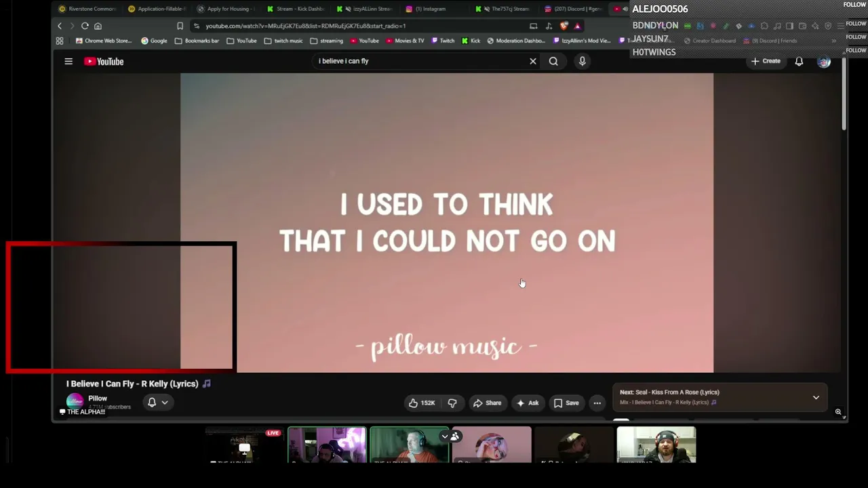Open the Google bookmark
The height and width of the screenshot is (488, 868).
pyautogui.click(x=154, y=41)
